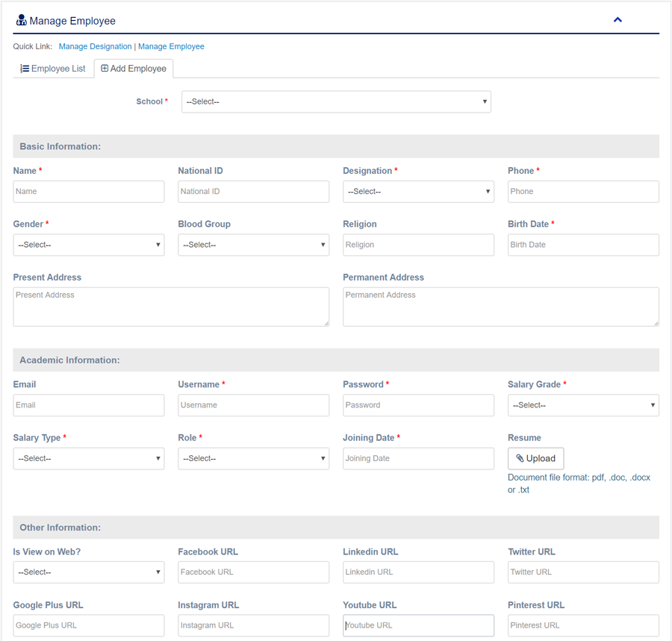
Task: Click the Facebook URL input field
Action: click(x=253, y=572)
